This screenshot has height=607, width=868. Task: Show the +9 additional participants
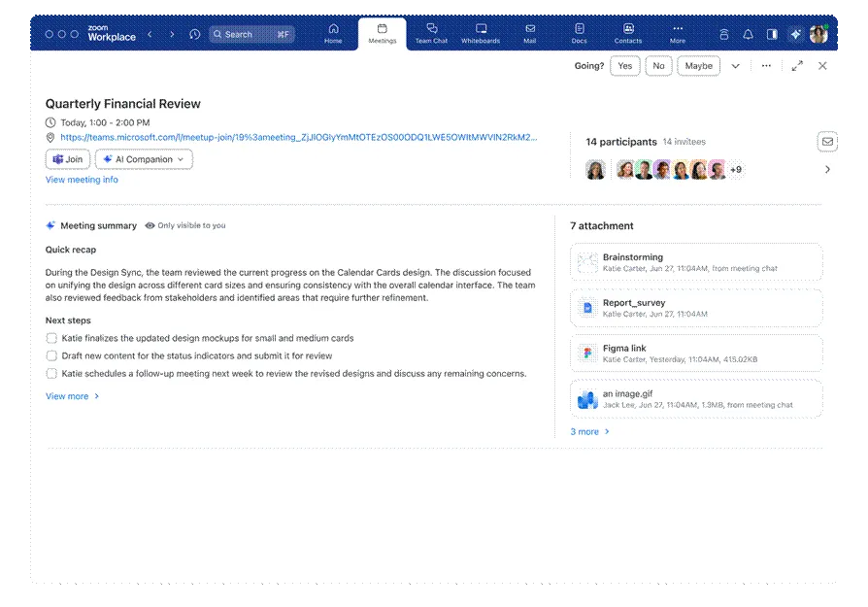[736, 169]
